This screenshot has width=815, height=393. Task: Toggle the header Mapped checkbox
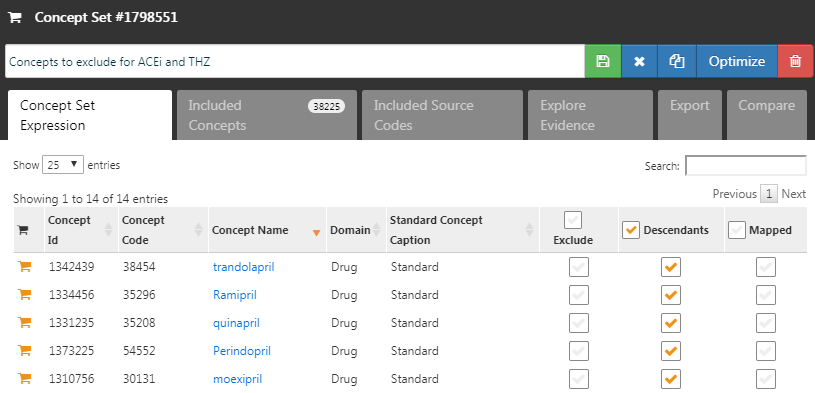[737, 230]
